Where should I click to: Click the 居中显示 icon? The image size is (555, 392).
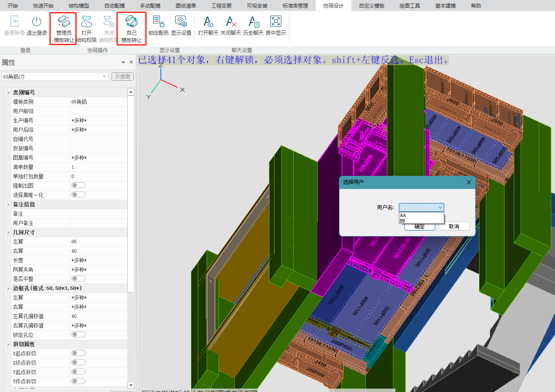pos(276,22)
